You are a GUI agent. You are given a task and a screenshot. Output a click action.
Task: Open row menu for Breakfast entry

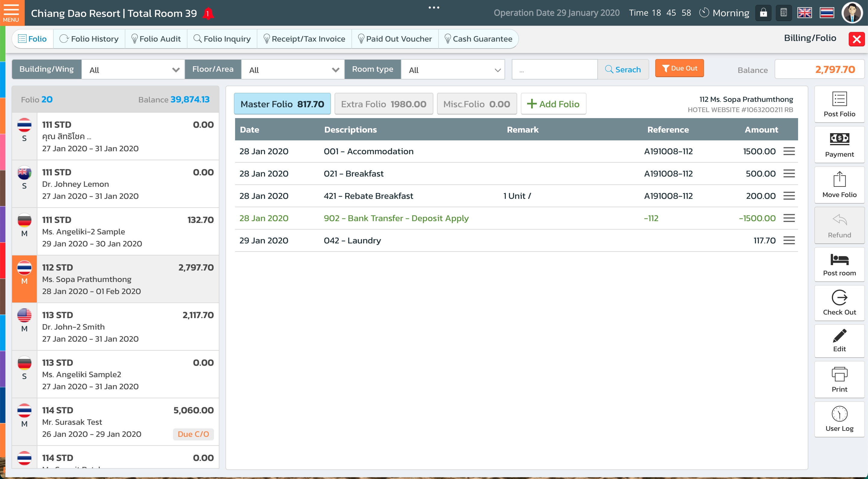[789, 174]
